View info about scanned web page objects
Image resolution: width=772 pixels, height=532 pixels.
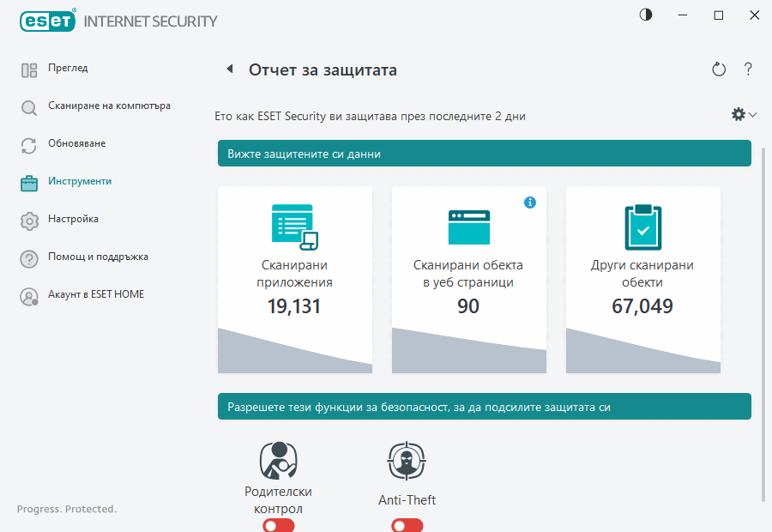coord(530,203)
